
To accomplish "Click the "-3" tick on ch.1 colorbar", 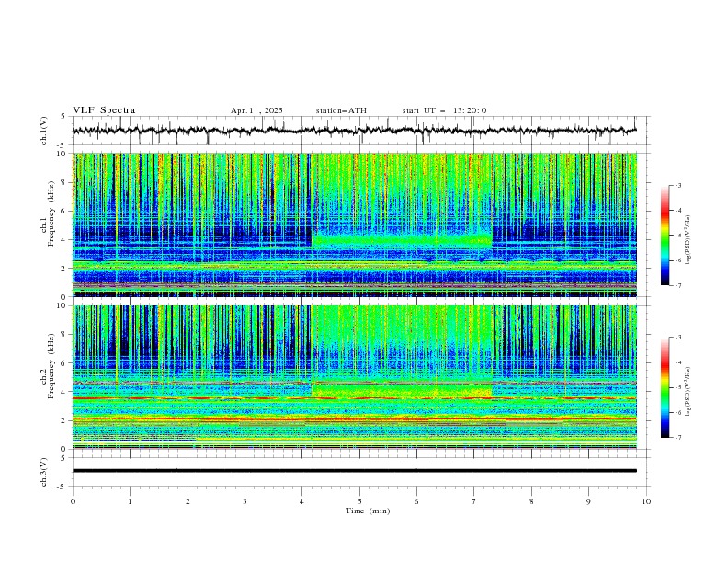I will 677,185.
